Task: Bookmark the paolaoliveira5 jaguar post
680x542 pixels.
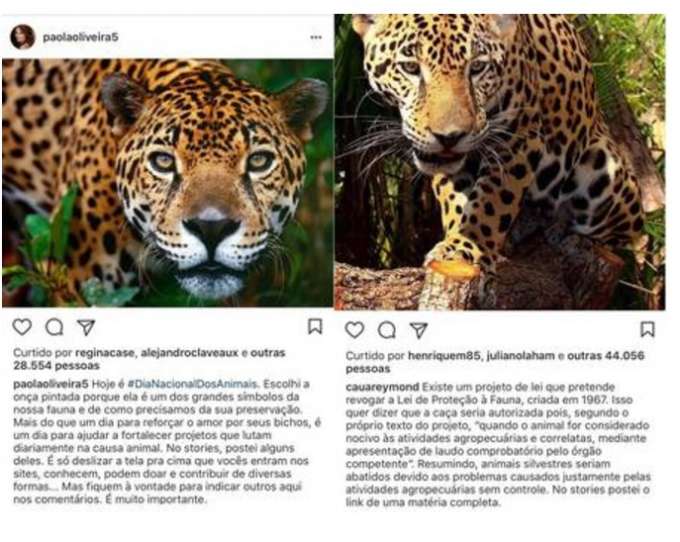Action: 315,327
